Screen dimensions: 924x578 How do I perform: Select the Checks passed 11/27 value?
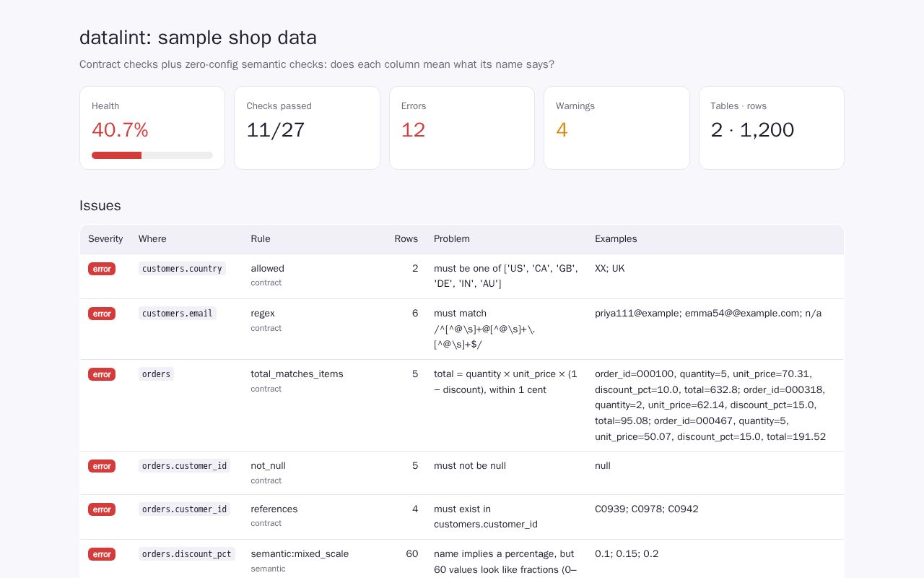(x=276, y=130)
